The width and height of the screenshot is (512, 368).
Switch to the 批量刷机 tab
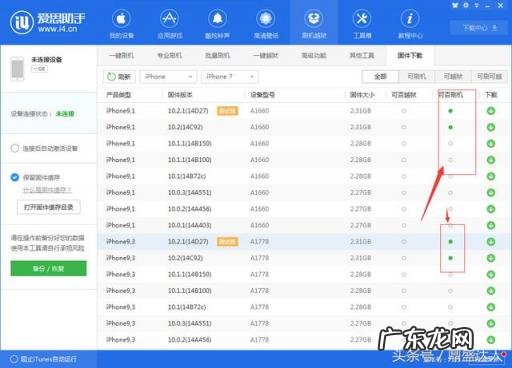[217, 55]
